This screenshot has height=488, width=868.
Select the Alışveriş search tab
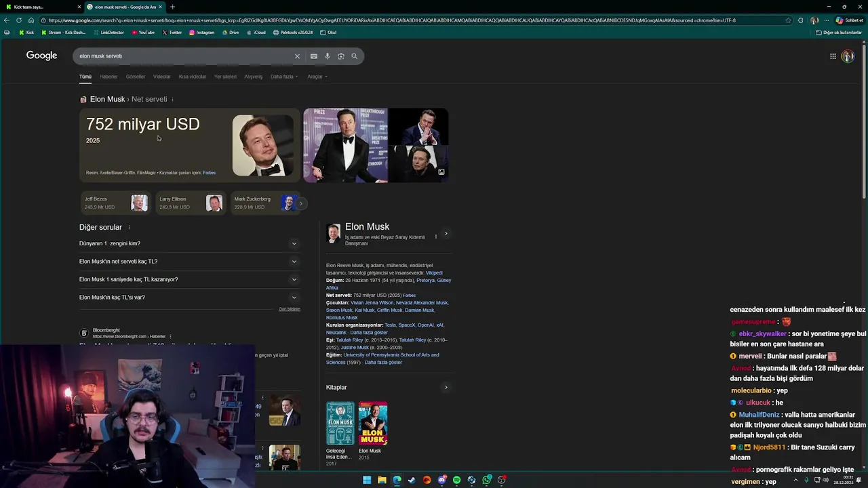click(x=254, y=77)
